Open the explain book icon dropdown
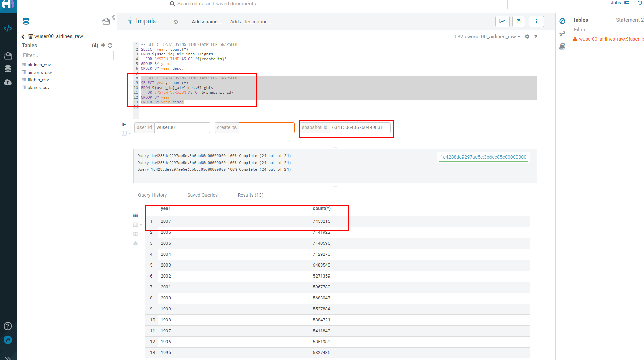 (x=126, y=133)
